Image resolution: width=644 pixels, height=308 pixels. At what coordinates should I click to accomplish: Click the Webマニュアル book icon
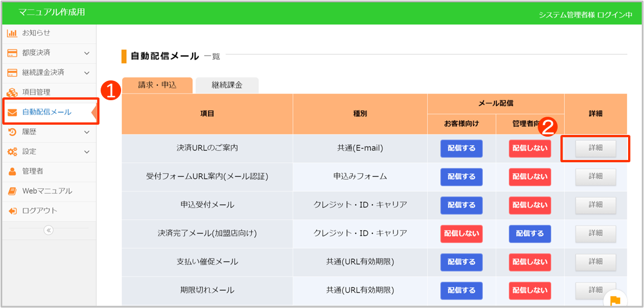point(12,191)
